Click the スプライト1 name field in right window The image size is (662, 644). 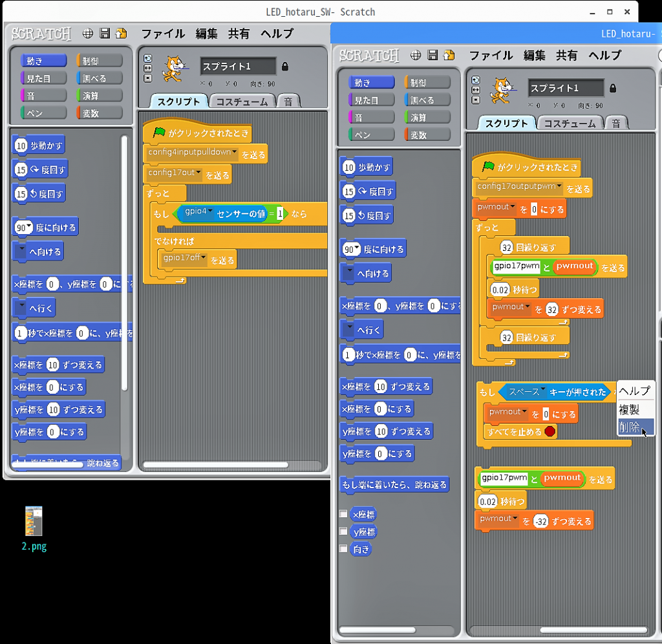point(566,88)
